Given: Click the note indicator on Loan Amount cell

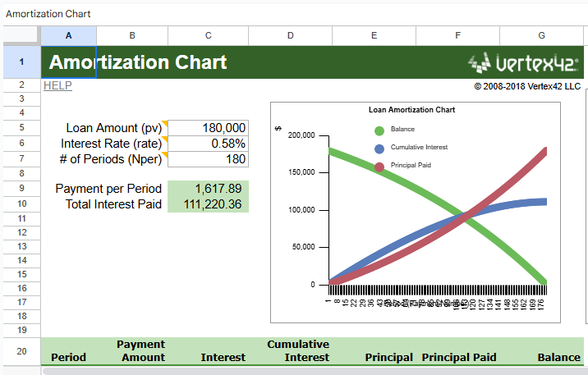Looking at the screenshot, I should [163, 123].
